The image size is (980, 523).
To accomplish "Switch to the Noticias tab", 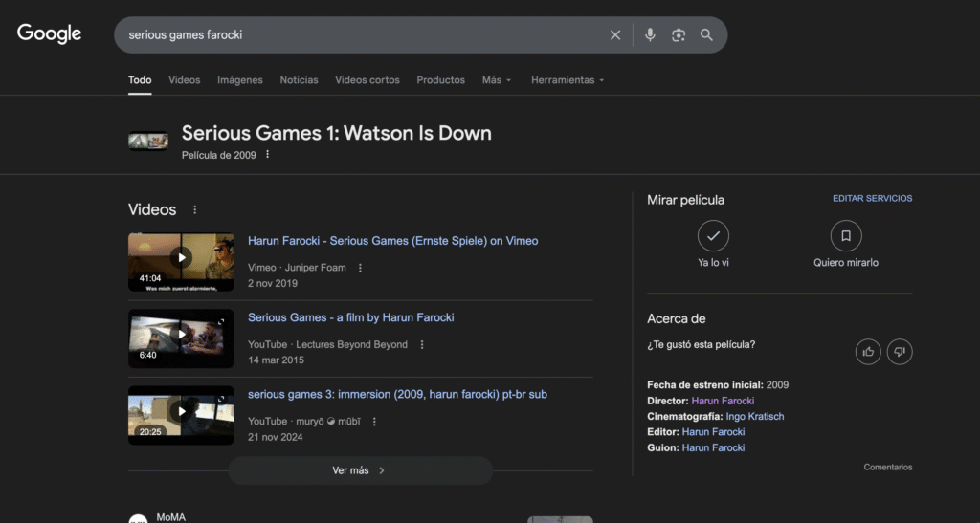I will [299, 80].
